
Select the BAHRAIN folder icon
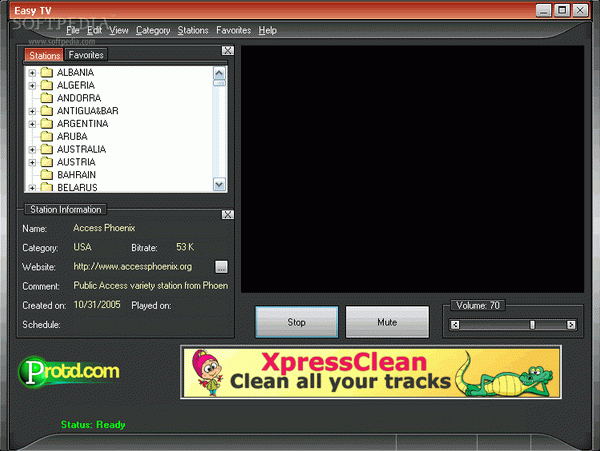[x=47, y=174]
